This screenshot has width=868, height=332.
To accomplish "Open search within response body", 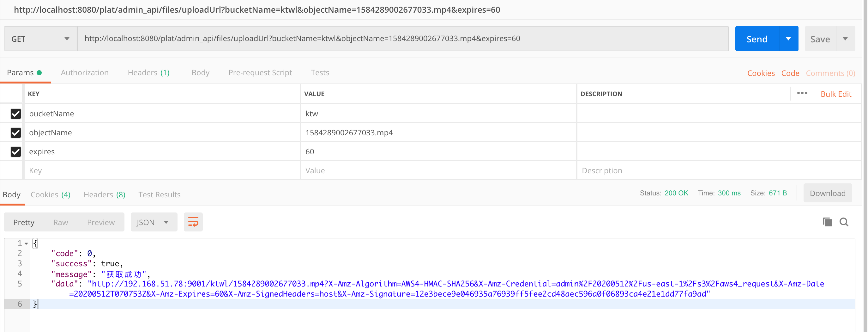I will pos(844,222).
